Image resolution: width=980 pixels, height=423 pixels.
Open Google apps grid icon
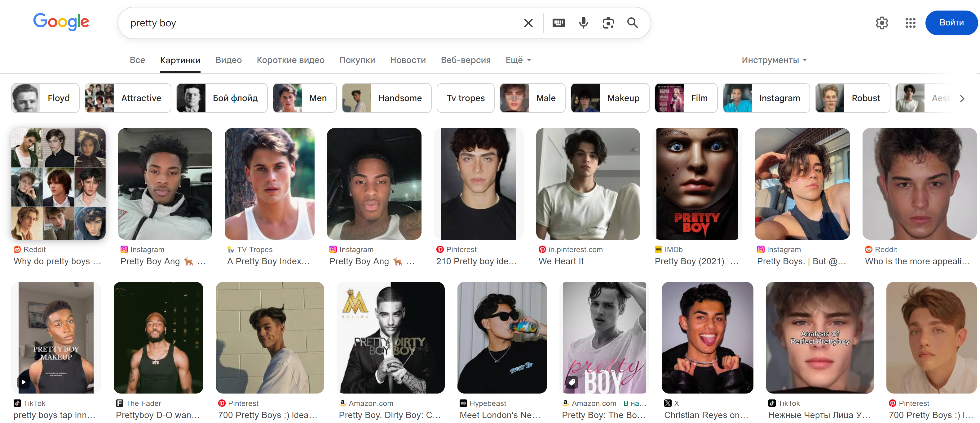pyautogui.click(x=910, y=23)
